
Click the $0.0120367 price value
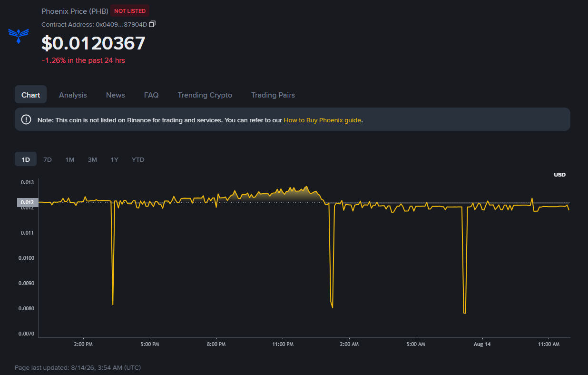pos(93,43)
